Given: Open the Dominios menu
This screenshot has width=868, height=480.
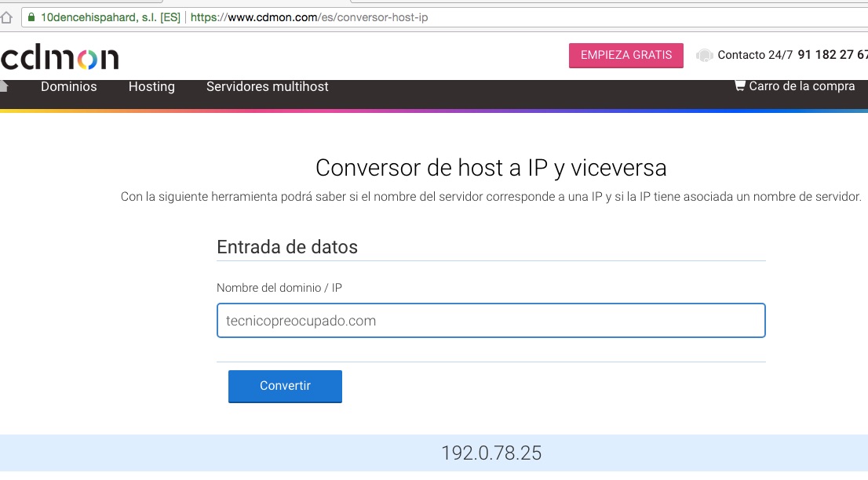Looking at the screenshot, I should coord(69,86).
